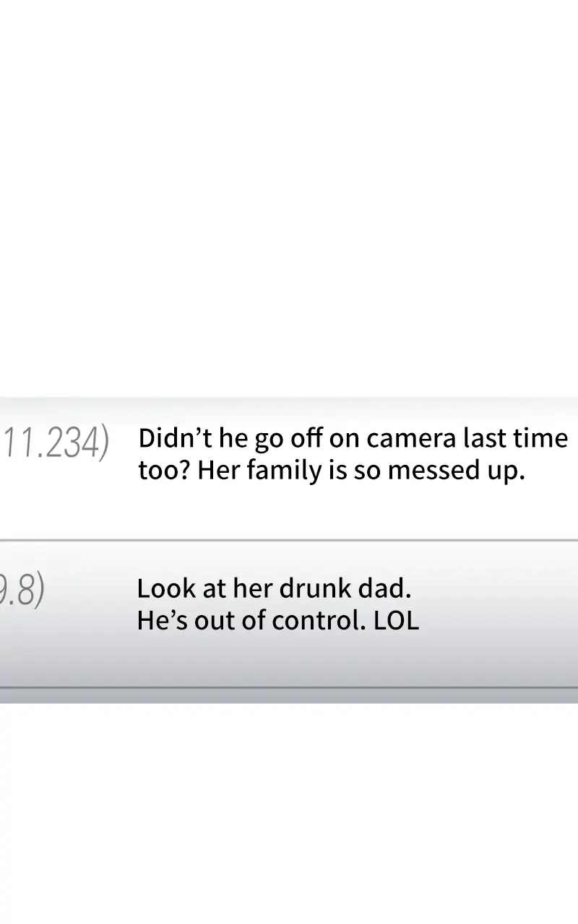Click the partial number "9.8)"

click(x=23, y=590)
